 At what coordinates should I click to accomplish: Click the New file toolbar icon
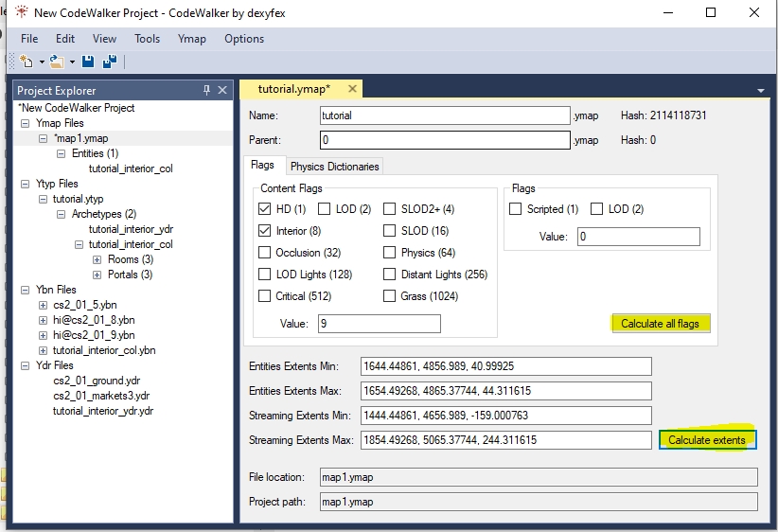click(x=26, y=62)
